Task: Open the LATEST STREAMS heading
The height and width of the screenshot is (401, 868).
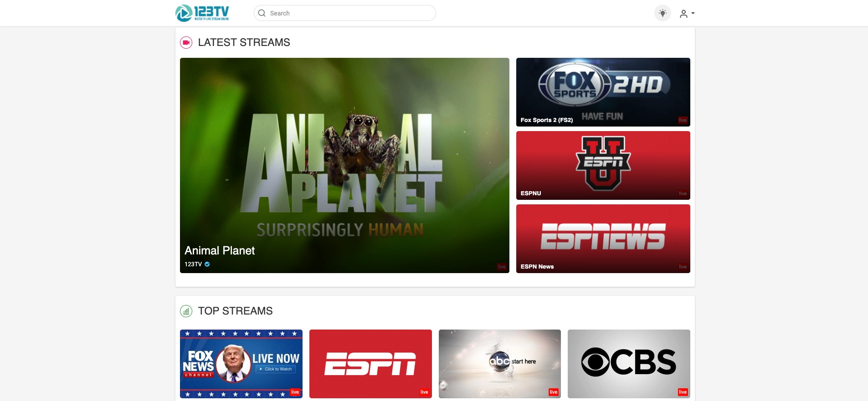Action: 244,42
